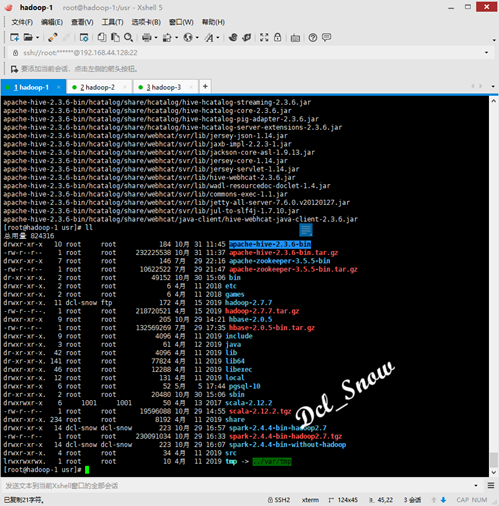Viewport: 499px width, 506px height.
Task: Switch to the hadoop-2 tab
Action: point(97,87)
